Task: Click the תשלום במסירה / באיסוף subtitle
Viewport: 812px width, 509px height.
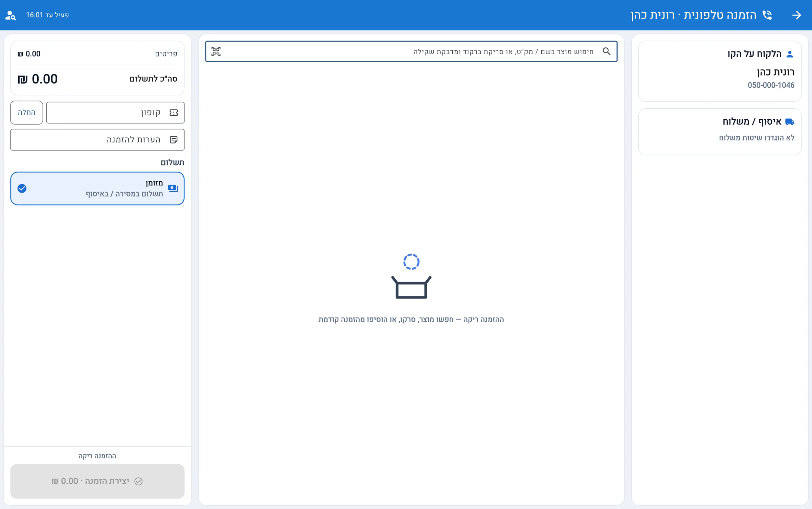Action: pos(124,194)
